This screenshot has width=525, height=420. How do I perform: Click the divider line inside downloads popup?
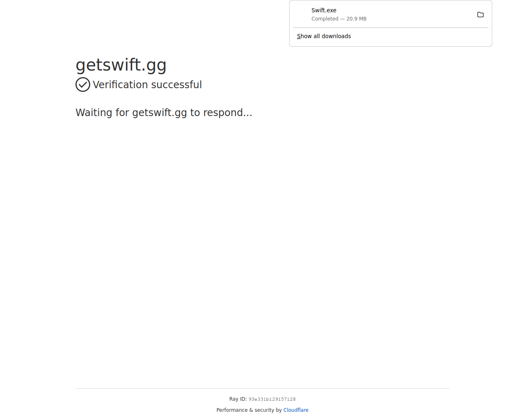tap(390, 28)
